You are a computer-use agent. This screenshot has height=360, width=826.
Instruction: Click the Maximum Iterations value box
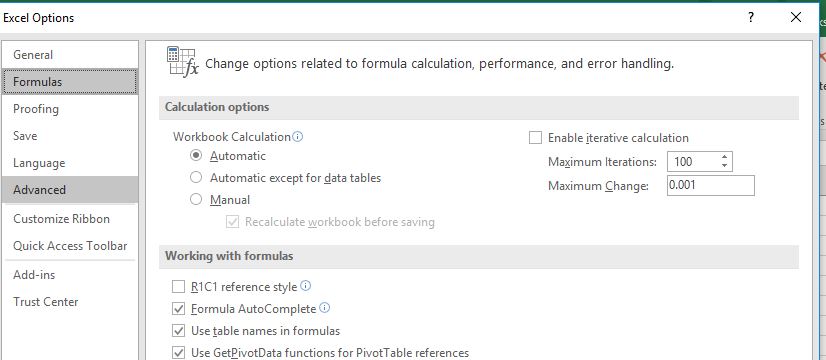tap(693, 162)
